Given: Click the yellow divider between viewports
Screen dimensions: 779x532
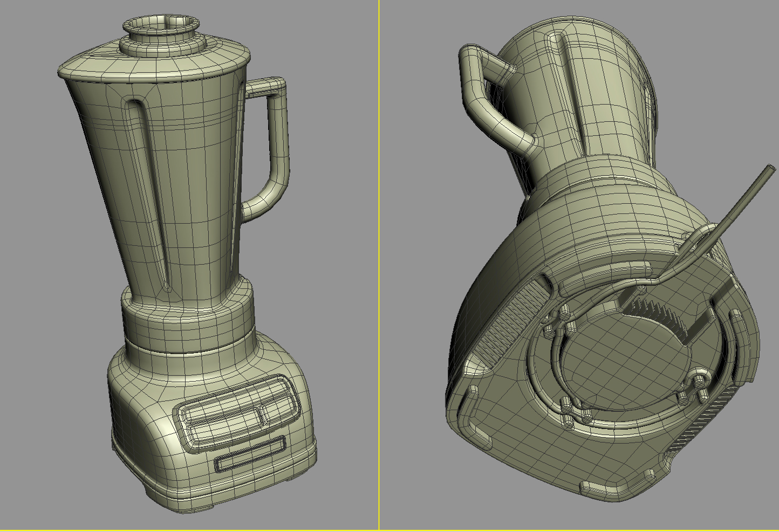Looking at the screenshot, I should pos(379,266).
